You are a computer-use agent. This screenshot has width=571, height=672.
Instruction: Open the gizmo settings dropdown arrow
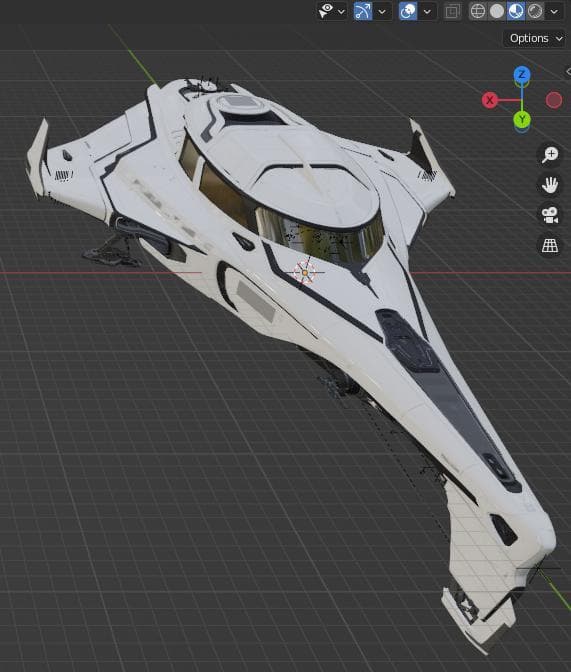coord(382,12)
